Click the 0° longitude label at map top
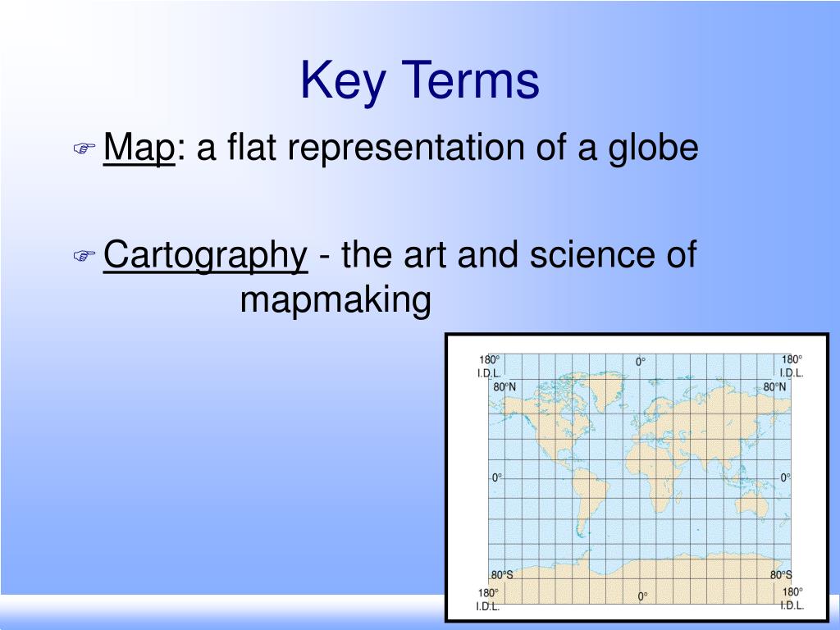 [640, 361]
